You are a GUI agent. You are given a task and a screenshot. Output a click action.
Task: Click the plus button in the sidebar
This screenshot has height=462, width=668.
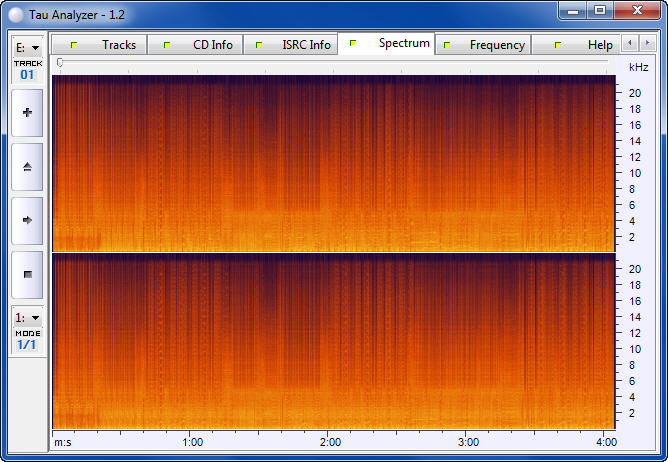(27, 113)
